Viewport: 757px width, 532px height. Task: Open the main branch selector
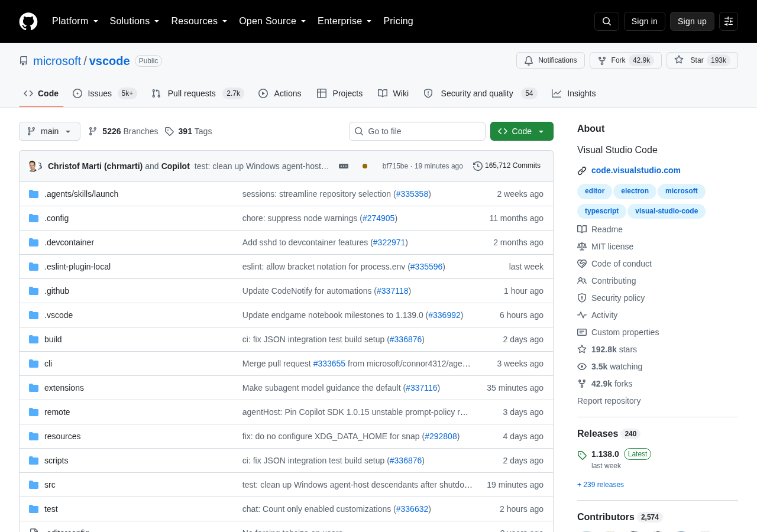point(50,131)
